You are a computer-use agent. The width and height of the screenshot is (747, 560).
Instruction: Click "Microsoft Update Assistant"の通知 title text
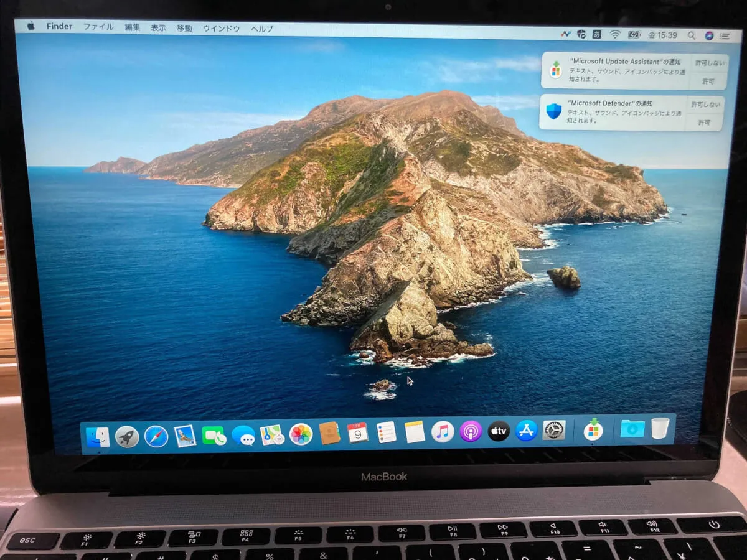coord(624,62)
